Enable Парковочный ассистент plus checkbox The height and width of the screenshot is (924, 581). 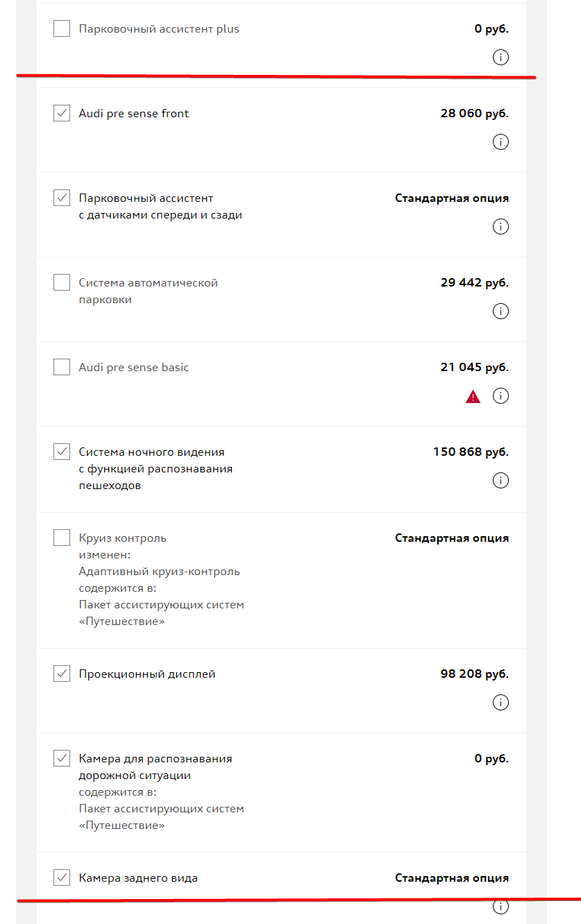point(62,29)
